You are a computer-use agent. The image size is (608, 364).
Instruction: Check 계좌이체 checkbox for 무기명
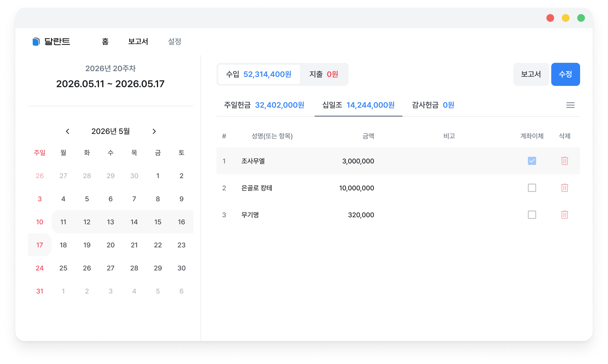[x=532, y=215]
